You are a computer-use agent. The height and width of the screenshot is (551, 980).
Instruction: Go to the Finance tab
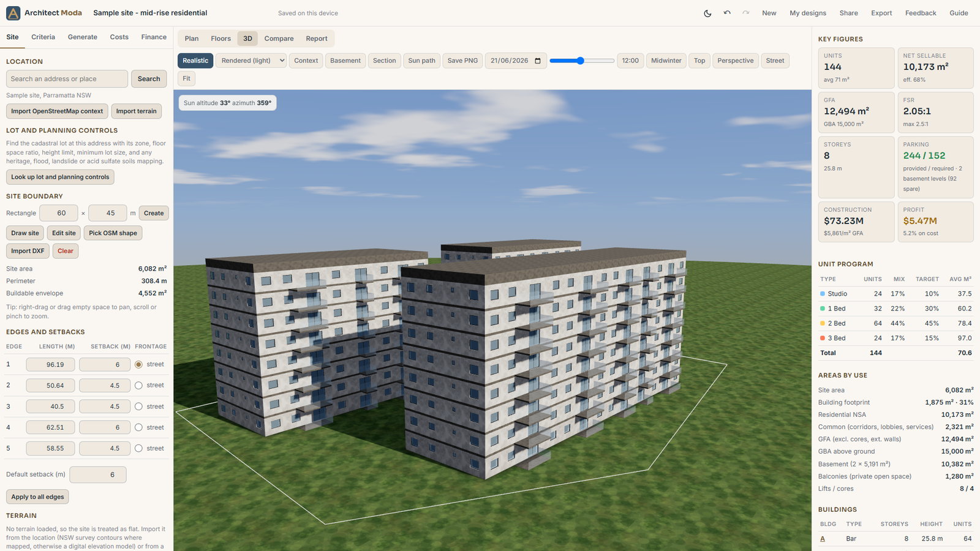[154, 37]
